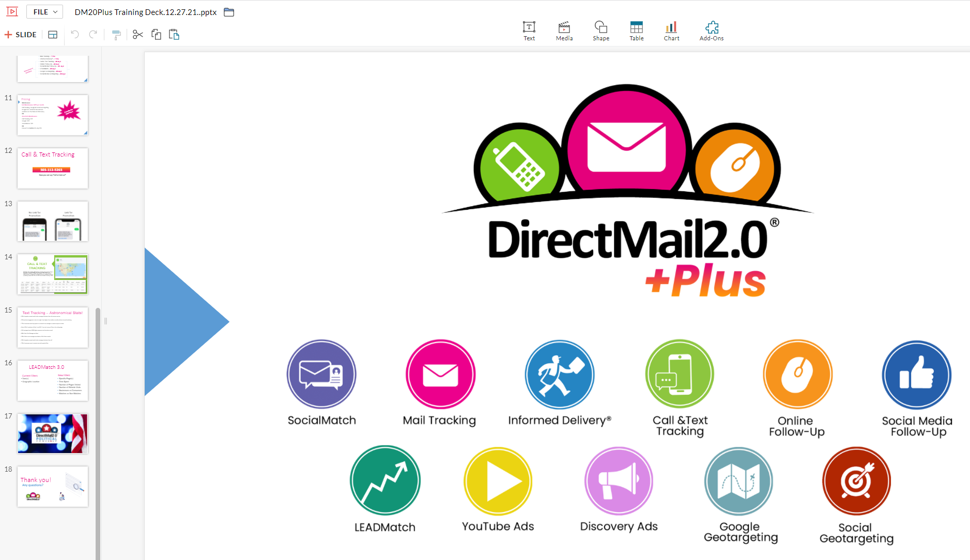Insert a Table
Screen dimensions: 970x560
point(637,31)
